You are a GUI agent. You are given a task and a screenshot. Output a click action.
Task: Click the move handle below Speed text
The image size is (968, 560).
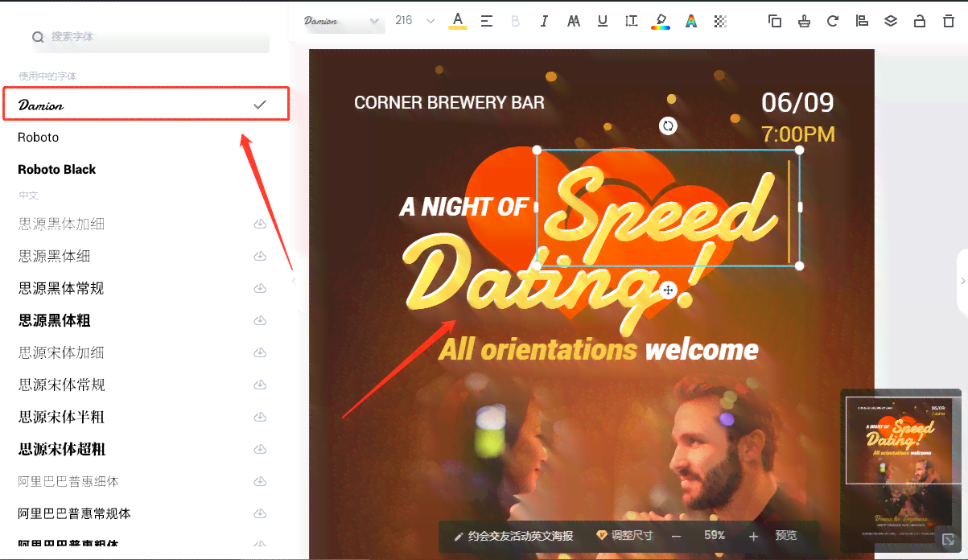point(668,290)
